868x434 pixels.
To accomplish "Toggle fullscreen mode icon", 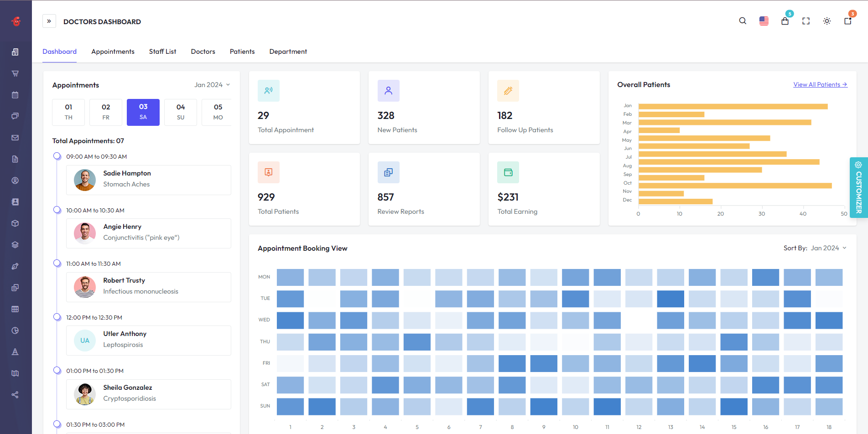I will pyautogui.click(x=806, y=21).
